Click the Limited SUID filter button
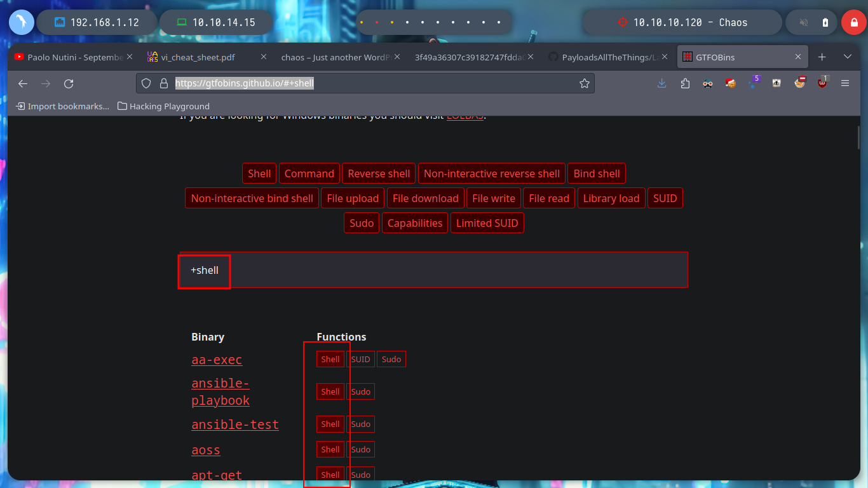 tap(487, 223)
